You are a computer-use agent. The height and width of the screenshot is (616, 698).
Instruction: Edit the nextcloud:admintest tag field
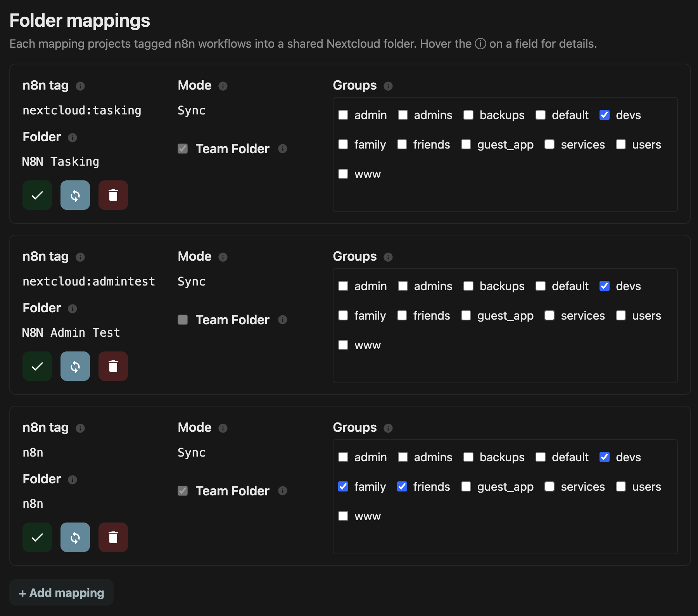pos(89,282)
